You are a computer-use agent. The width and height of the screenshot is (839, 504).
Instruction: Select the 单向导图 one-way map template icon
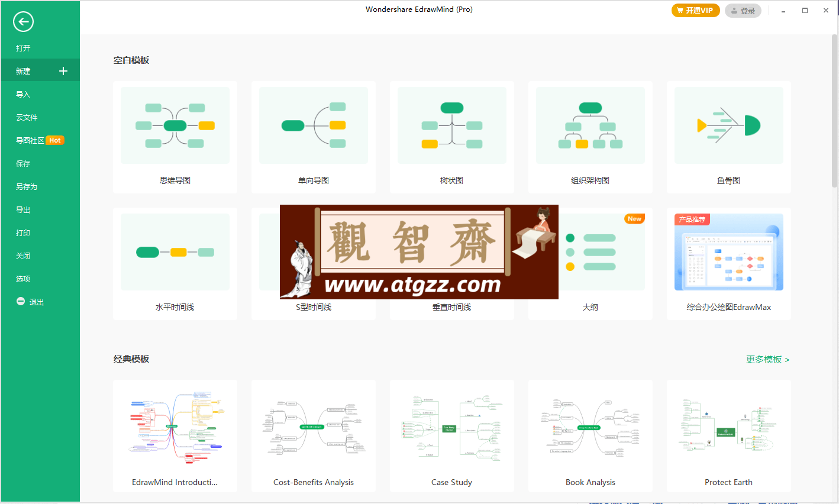tap(314, 125)
